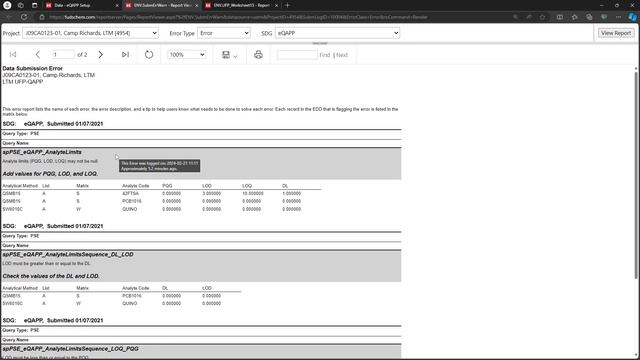Open the Error Type dropdown
This screenshot has height=360, width=640.
(x=224, y=33)
